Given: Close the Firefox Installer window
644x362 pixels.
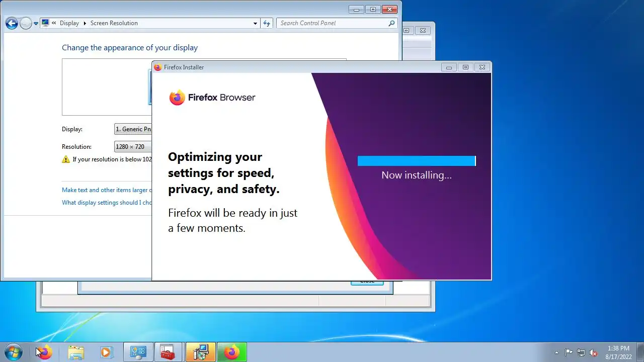Looking at the screenshot, I should (482, 67).
